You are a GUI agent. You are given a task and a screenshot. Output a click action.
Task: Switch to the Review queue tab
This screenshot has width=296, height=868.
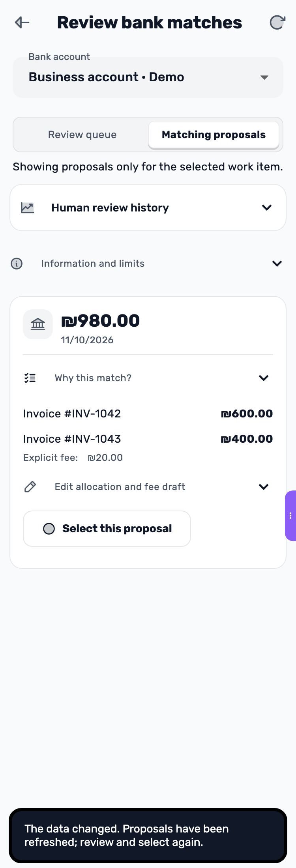click(x=82, y=135)
